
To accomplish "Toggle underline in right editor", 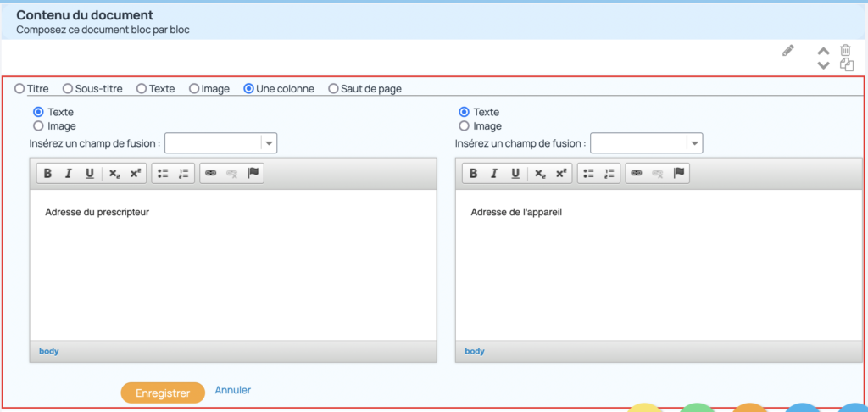I will tap(515, 173).
